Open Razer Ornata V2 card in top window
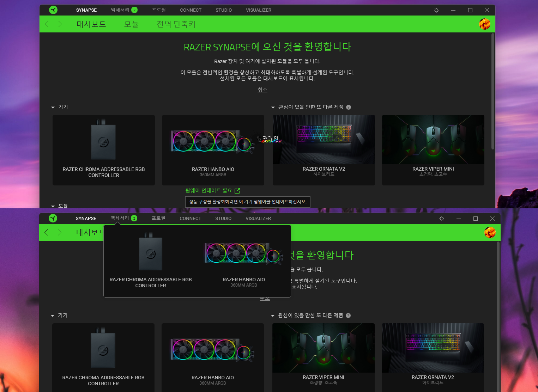The width and height of the screenshot is (538, 392). point(324,150)
